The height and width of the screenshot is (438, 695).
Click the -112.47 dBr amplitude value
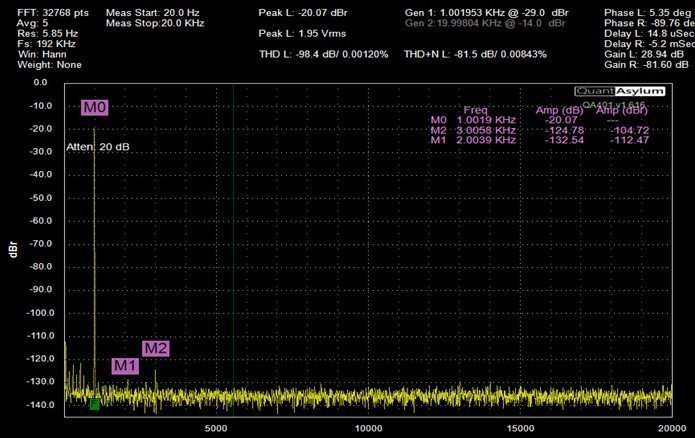(x=629, y=140)
